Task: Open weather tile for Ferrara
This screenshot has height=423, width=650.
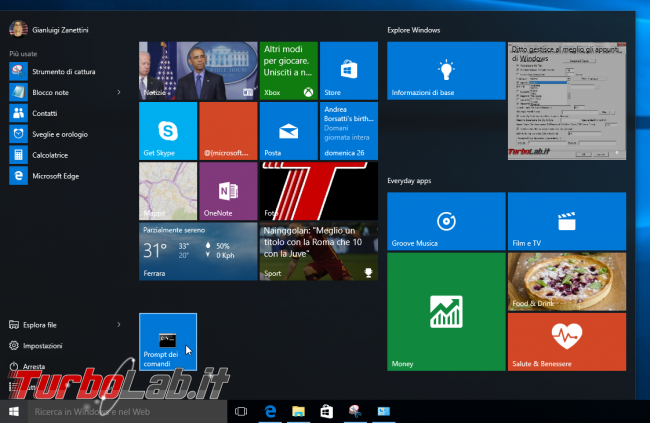Action: click(198, 252)
